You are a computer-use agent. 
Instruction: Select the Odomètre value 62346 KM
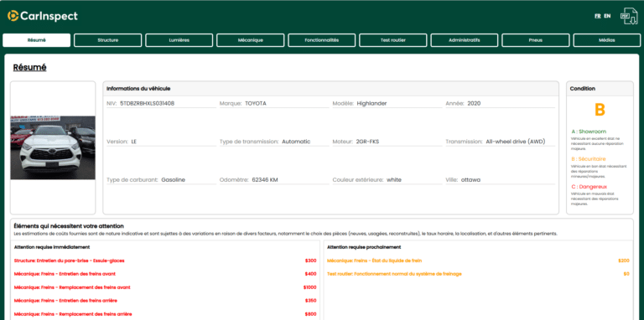(x=265, y=180)
